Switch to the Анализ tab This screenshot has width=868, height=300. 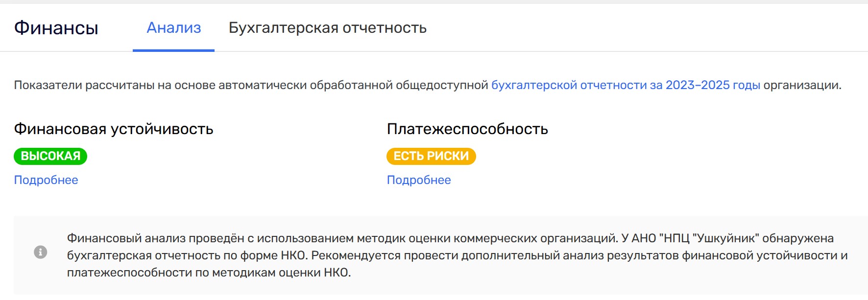174,28
